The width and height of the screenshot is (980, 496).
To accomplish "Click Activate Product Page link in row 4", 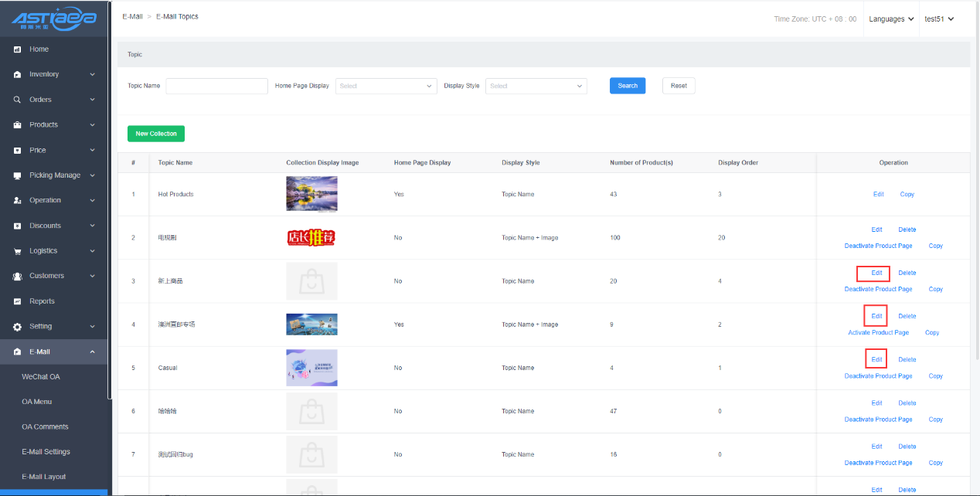I will (878, 333).
